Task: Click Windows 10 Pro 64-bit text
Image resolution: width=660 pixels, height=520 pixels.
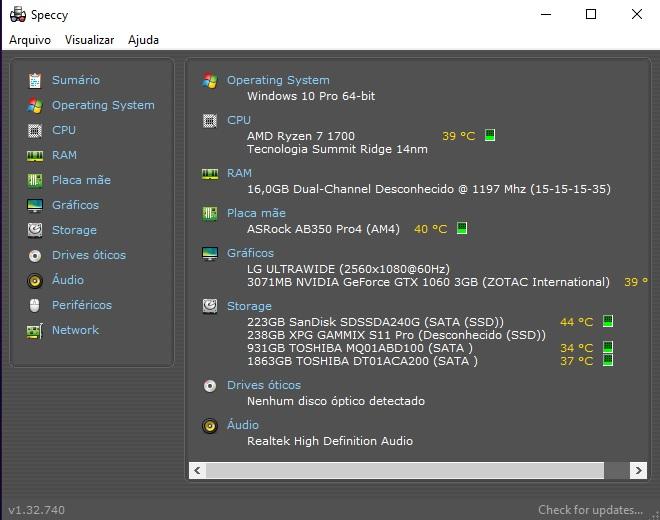Action: (x=311, y=96)
